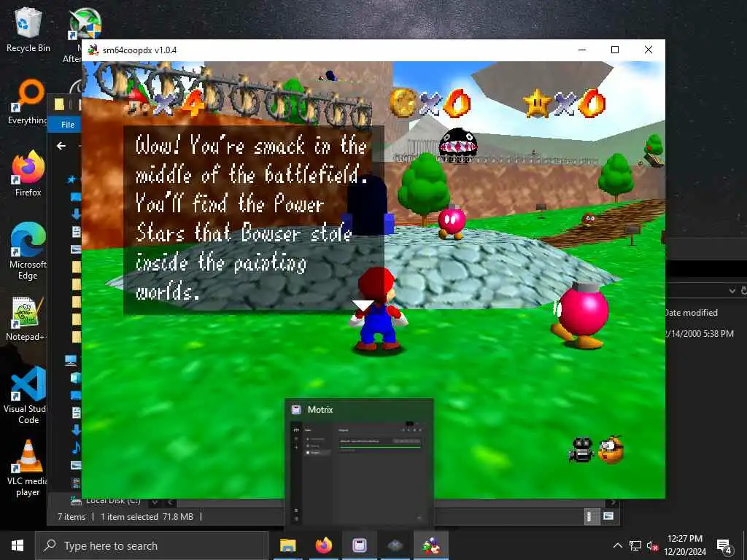Viewport: 747px width, 560px height.
Task: Click Mario in the game window
Action: click(378, 309)
